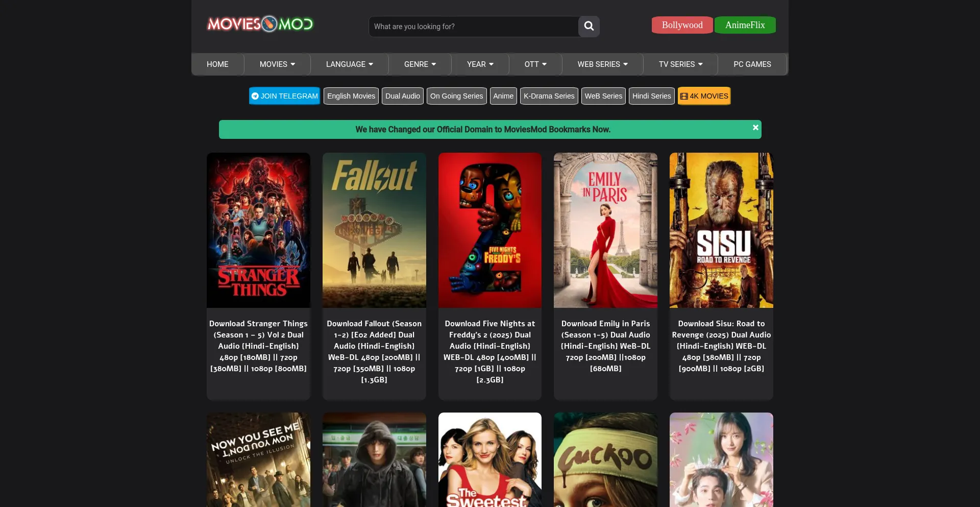Open Download Emily in Paris title link
980x507 pixels.
pos(606,346)
